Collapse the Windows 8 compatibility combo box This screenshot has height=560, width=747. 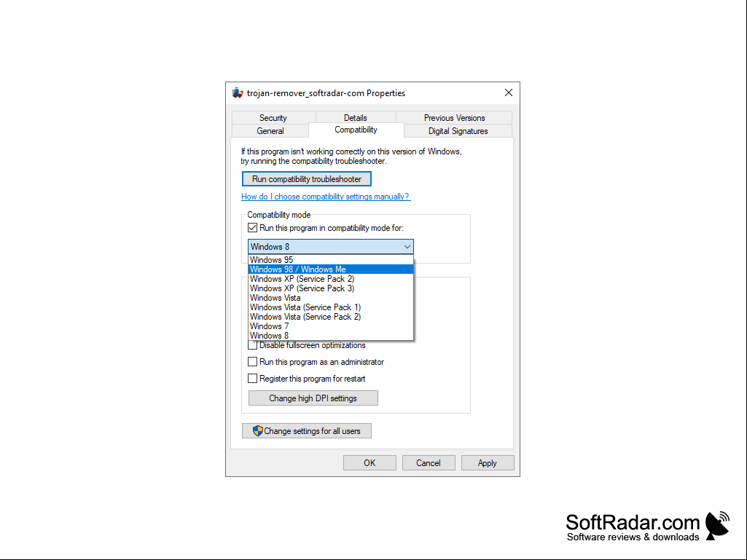[x=331, y=247]
